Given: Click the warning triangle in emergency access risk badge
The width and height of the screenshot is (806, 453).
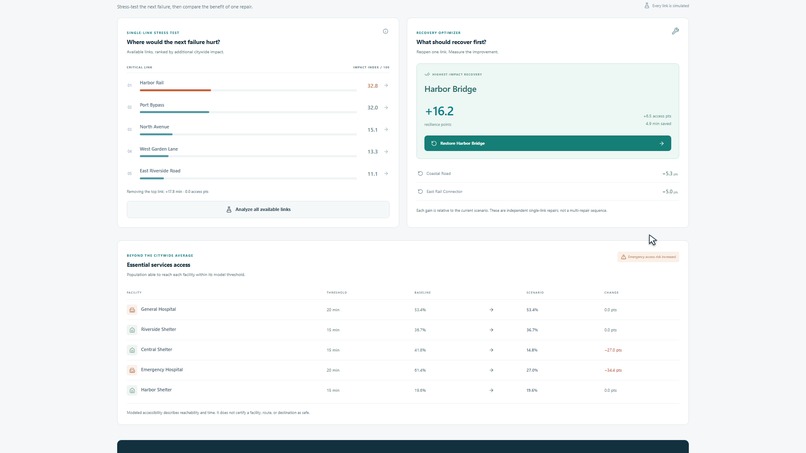Looking at the screenshot, I should click(x=624, y=257).
